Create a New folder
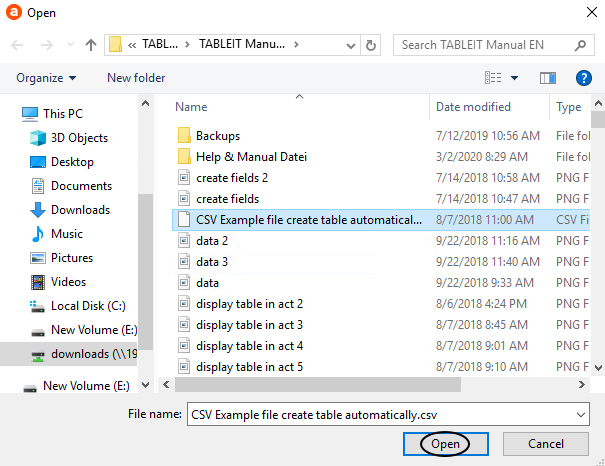Screen dimensions: 605x466 point(136,78)
